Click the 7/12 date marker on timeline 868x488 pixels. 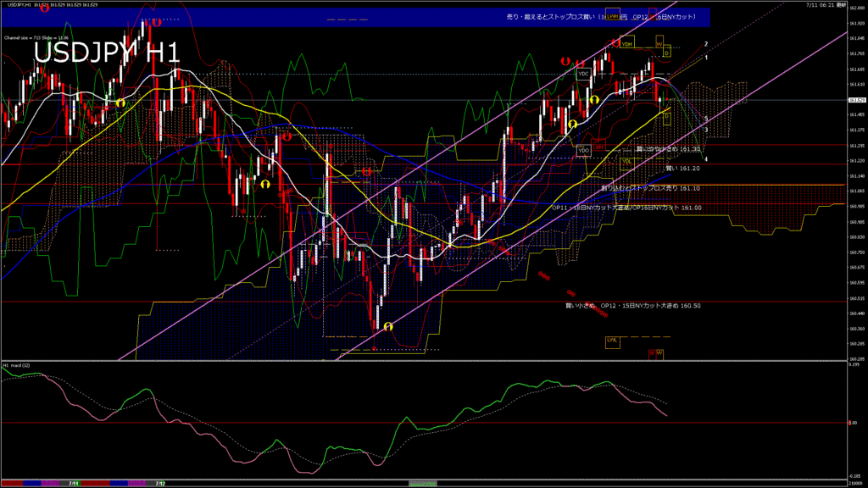tap(160, 483)
